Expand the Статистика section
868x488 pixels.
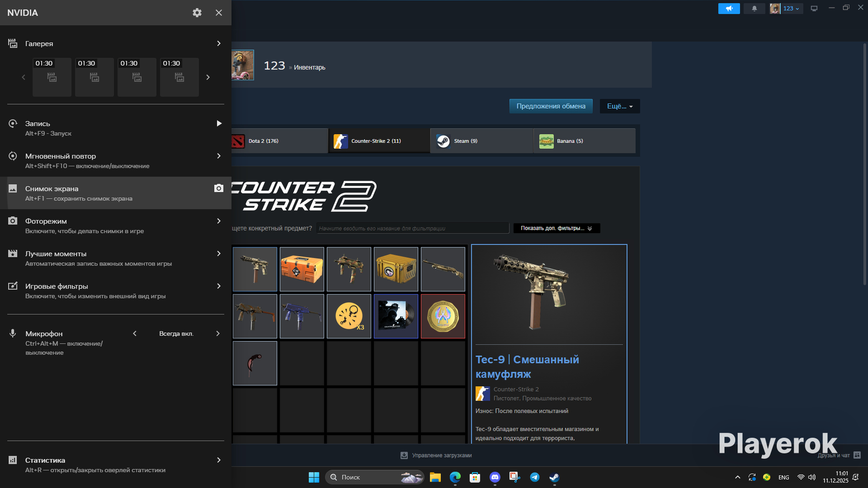(219, 460)
